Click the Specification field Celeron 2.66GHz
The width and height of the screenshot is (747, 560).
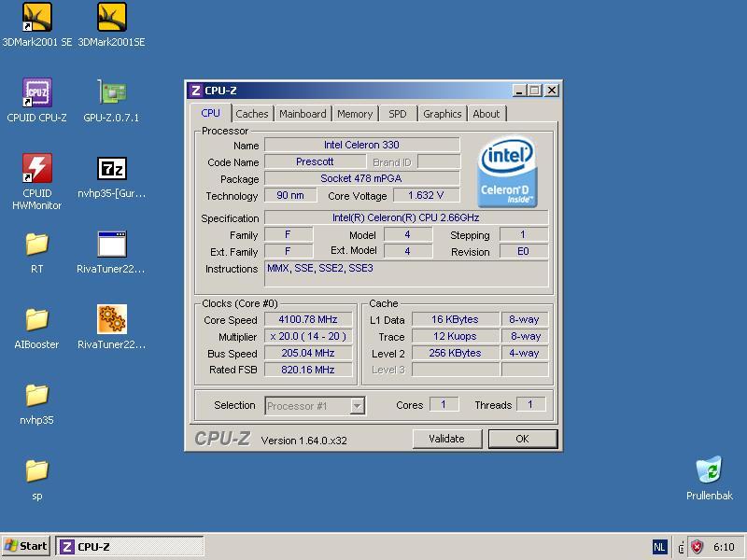(406, 217)
